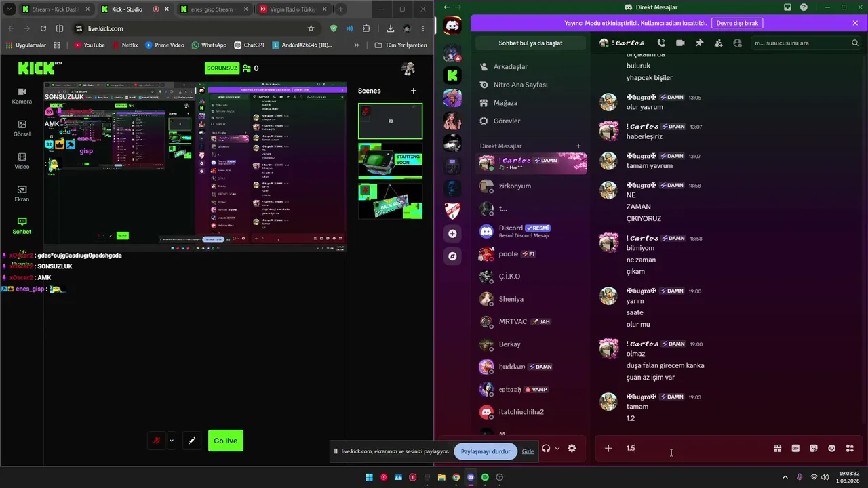Open the Sheniya direct message

(x=531, y=299)
